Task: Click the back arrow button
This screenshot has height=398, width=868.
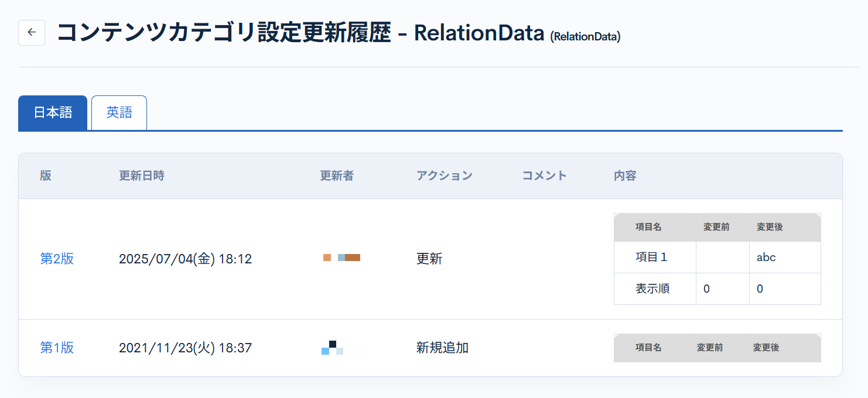Action: coord(32,33)
